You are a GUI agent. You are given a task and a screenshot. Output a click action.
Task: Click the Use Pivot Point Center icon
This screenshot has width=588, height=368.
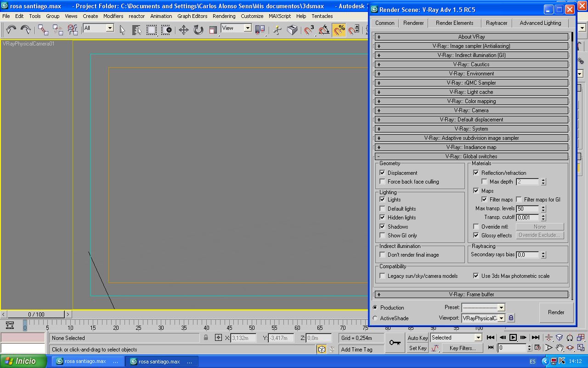(x=260, y=30)
